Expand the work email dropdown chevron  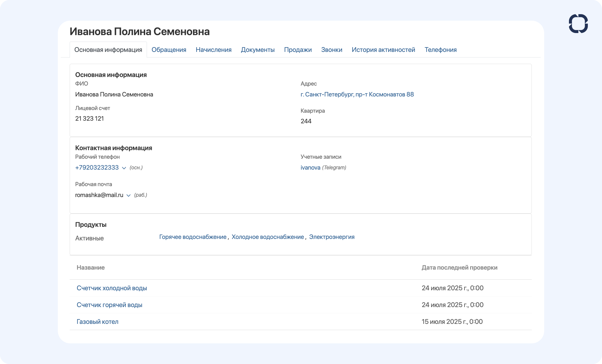click(x=128, y=195)
